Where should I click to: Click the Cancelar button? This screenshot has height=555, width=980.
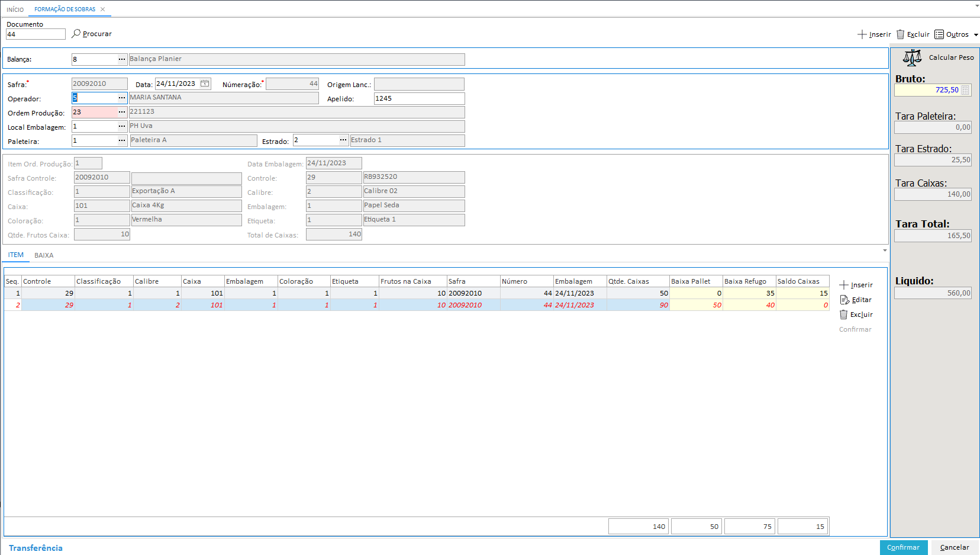[955, 547]
